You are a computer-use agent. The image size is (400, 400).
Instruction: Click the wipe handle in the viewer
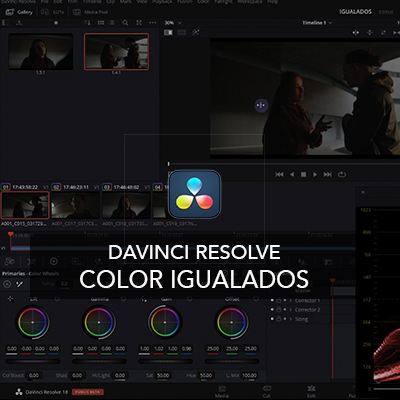pyautogui.click(x=261, y=105)
